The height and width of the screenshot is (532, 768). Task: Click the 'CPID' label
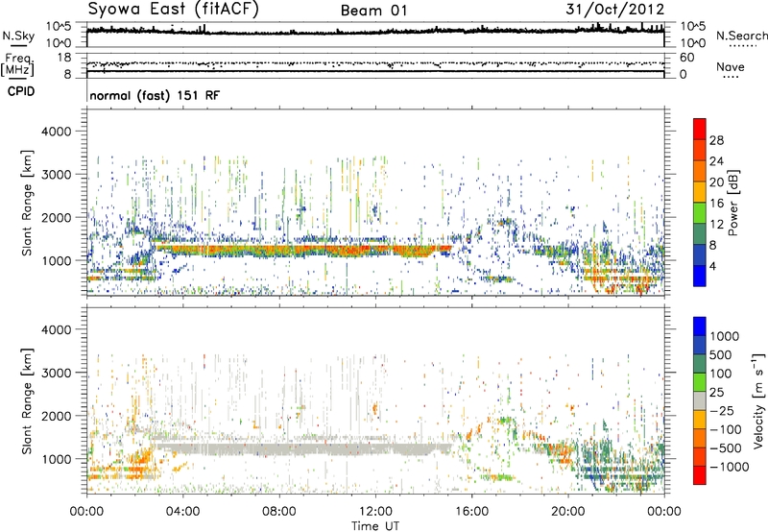(21, 91)
